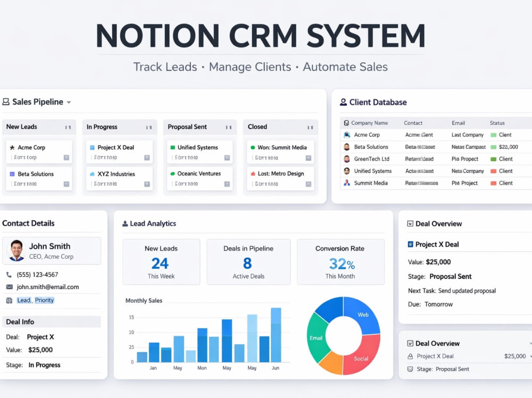This screenshot has width=532, height=398.
Task: Click John Smith's profile photo
Action: [x=16, y=250]
